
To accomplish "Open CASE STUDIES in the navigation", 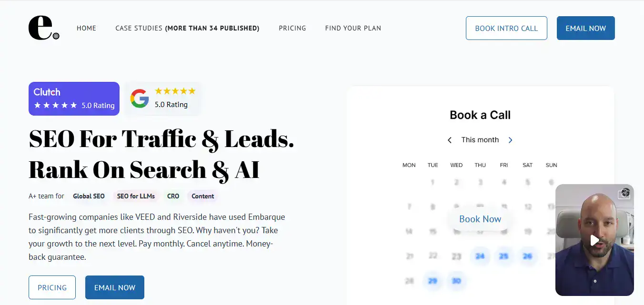I will coord(187,28).
